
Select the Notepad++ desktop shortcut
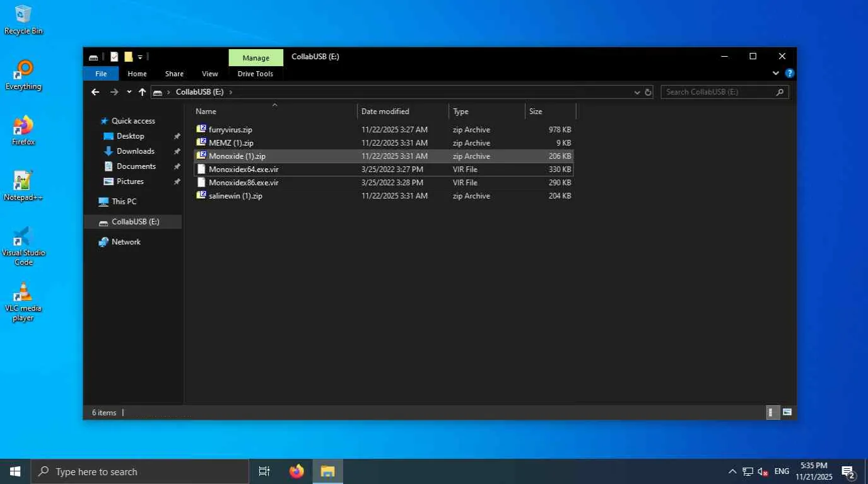tap(23, 187)
